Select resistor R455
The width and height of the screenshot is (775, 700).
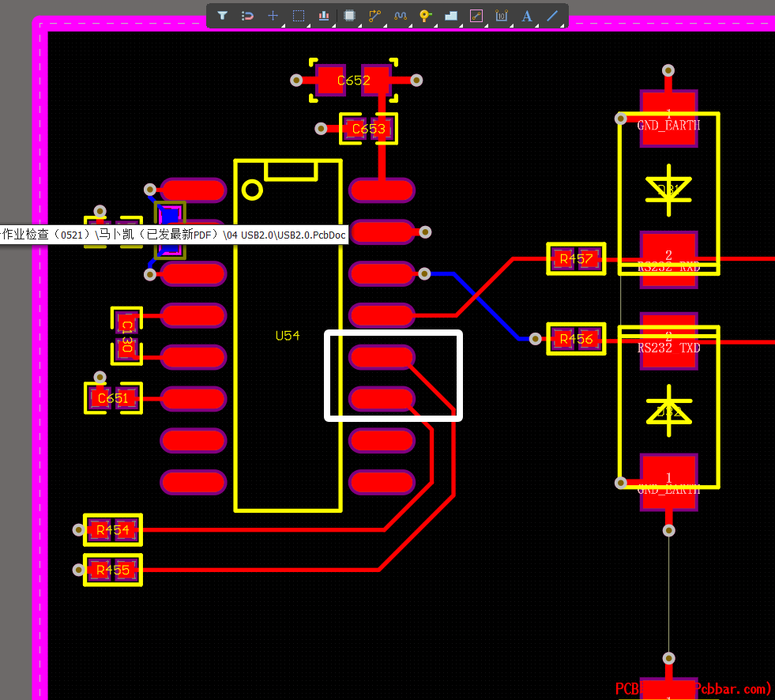pos(113,570)
